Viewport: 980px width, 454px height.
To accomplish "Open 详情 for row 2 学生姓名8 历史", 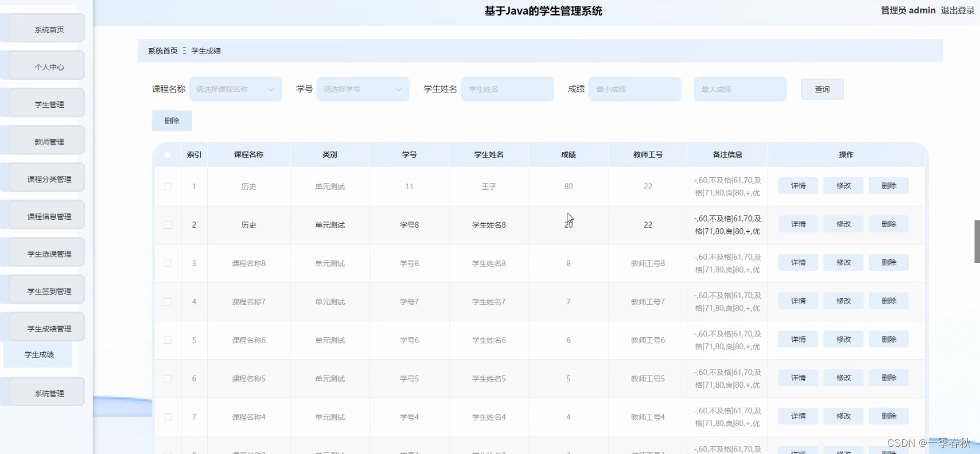I will (x=798, y=224).
